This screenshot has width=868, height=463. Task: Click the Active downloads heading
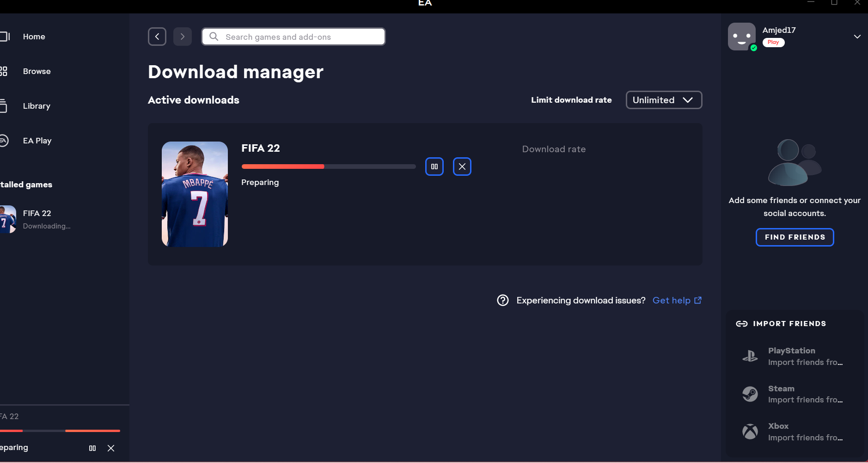coord(194,100)
